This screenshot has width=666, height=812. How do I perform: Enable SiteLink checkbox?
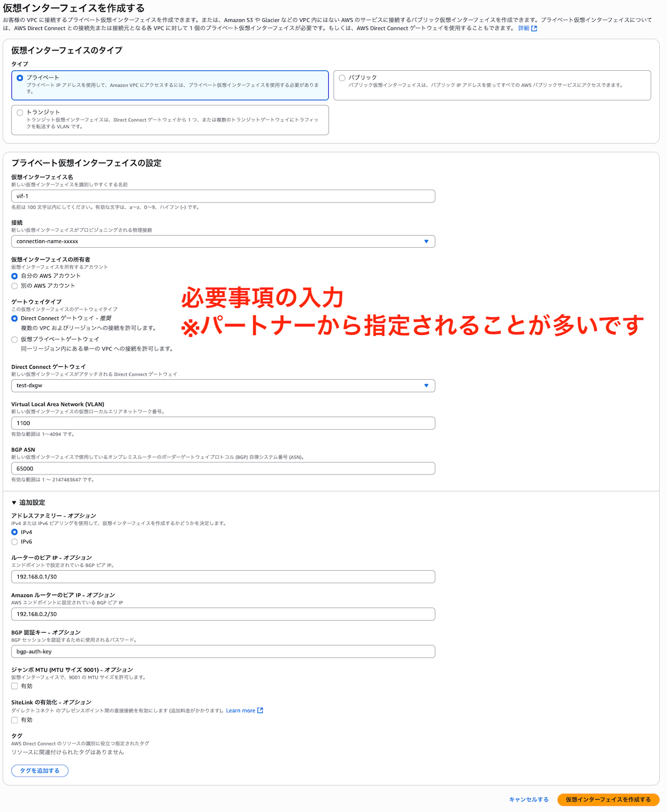tap(15, 720)
